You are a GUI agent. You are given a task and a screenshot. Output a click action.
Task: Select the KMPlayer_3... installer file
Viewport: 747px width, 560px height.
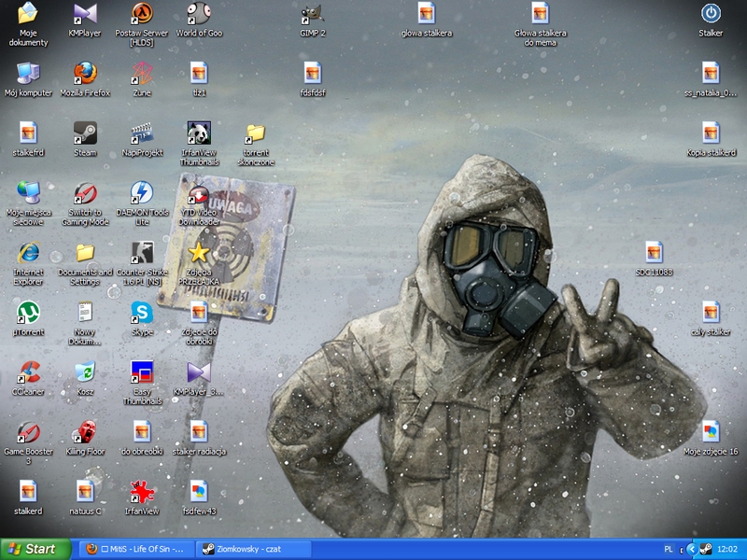point(199,371)
